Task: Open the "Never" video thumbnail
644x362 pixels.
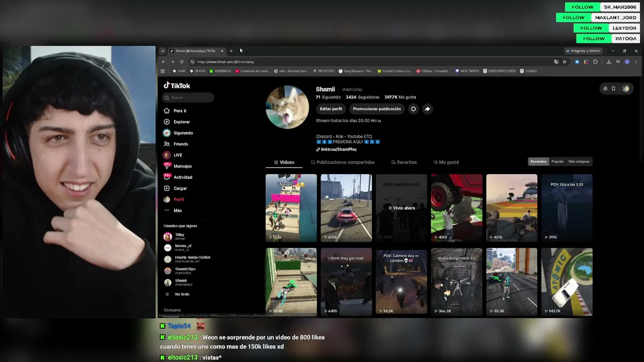Action: 291,208
